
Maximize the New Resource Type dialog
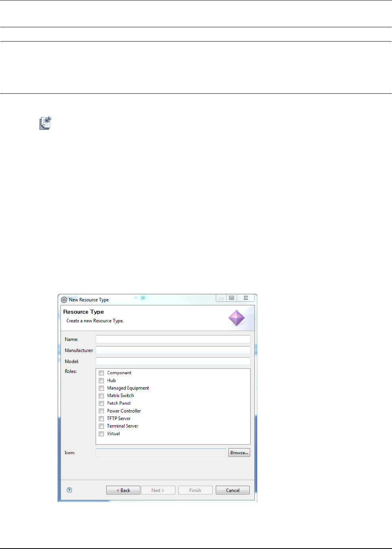[232, 298]
